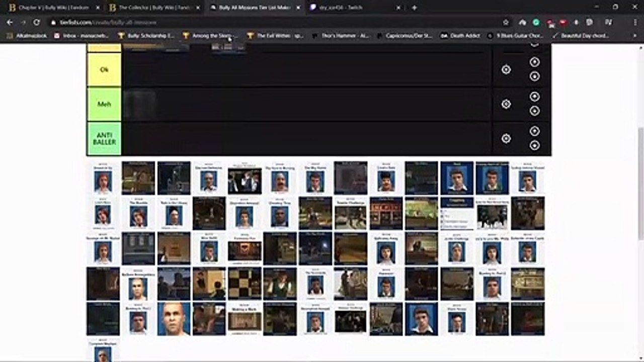Screen dimensions: 644x362
Task: Click the green circular extension icon
Action: pyautogui.click(x=536, y=22)
